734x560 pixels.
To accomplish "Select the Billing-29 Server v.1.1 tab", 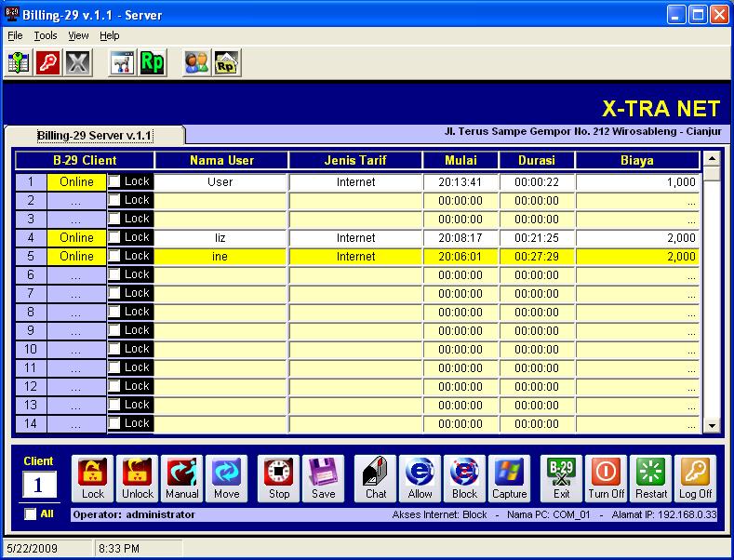I will click(95, 135).
